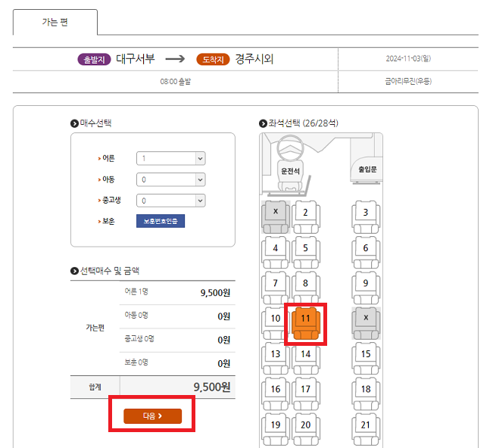493x448 pixels.
Task: Select seat number 13
Action: (276, 359)
